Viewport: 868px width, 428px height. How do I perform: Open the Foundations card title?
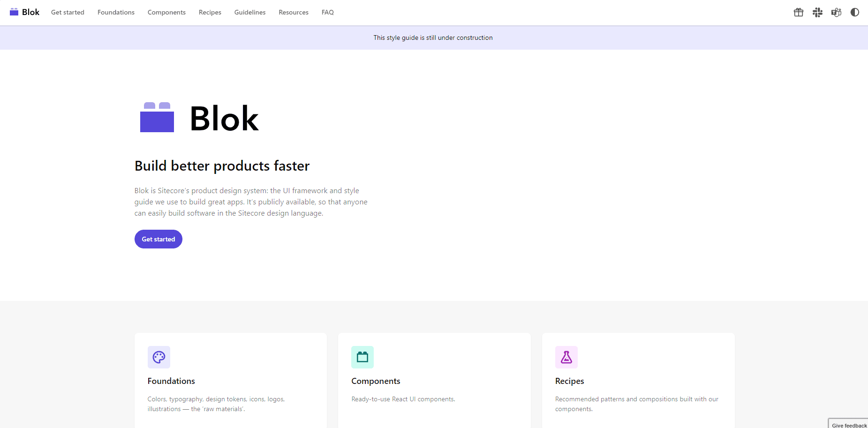point(171,381)
